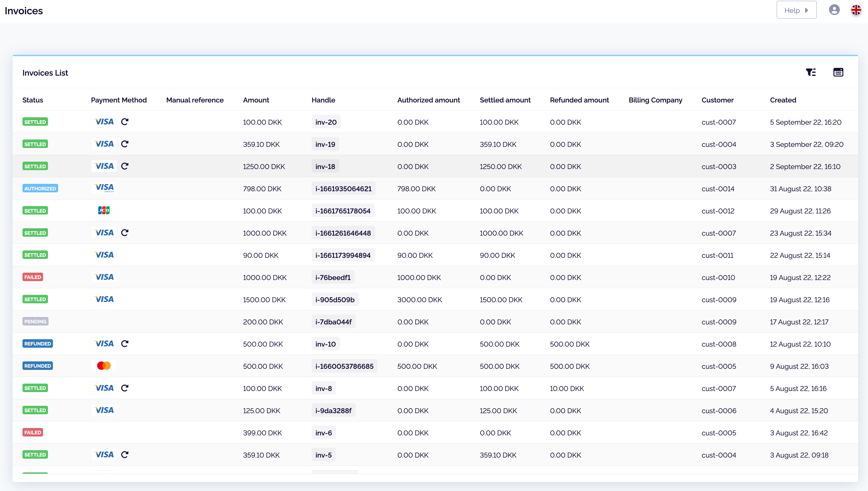Click the Visa icon in inv-10 row
Viewport: 868px width, 491px height.
tap(104, 344)
